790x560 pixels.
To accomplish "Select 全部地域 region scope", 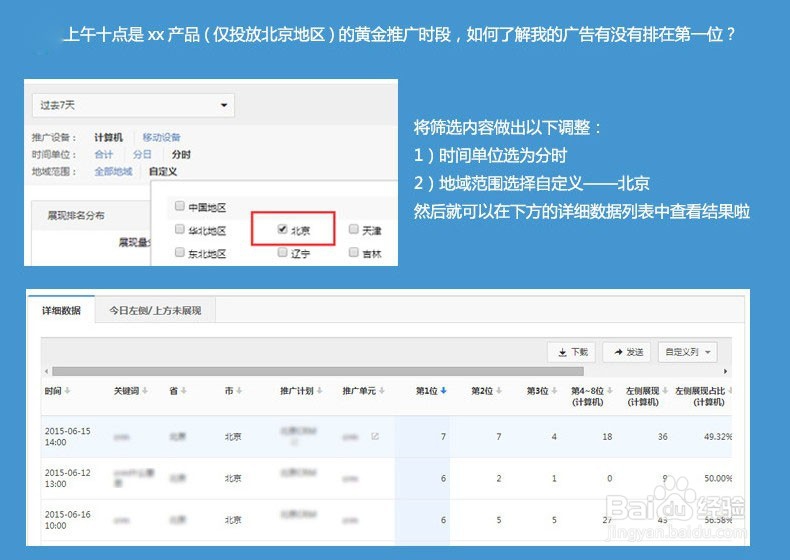I will click(x=113, y=171).
